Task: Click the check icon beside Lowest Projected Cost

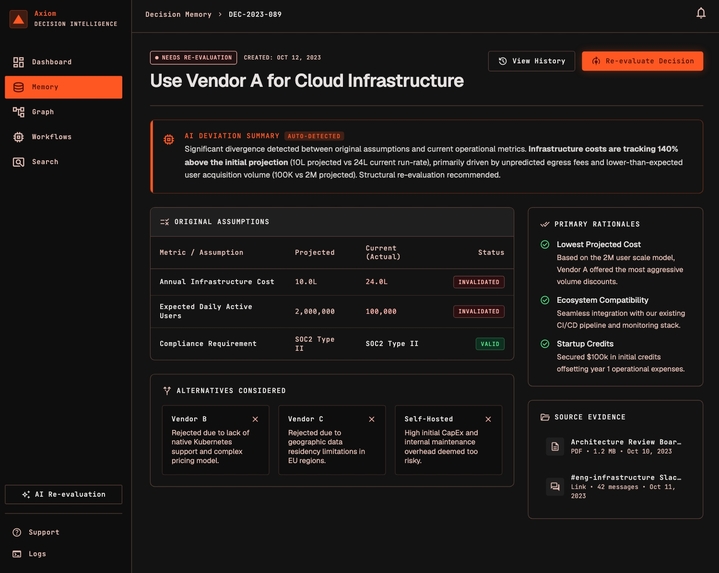Action: [x=545, y=244]
